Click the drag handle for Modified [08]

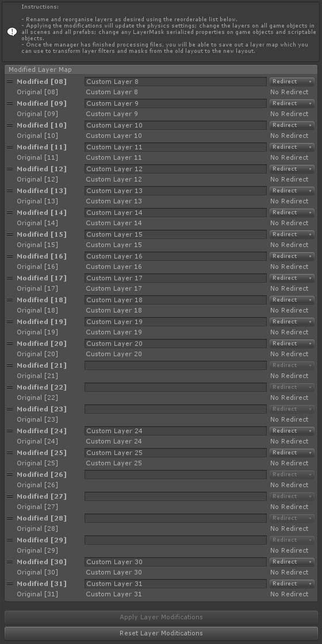point(10,82)
